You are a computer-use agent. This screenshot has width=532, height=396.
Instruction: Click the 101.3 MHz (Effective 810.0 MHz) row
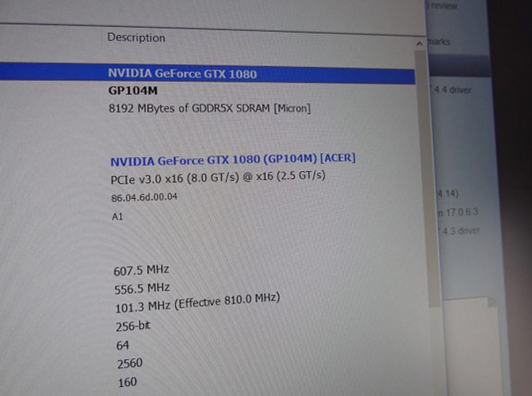198,302
